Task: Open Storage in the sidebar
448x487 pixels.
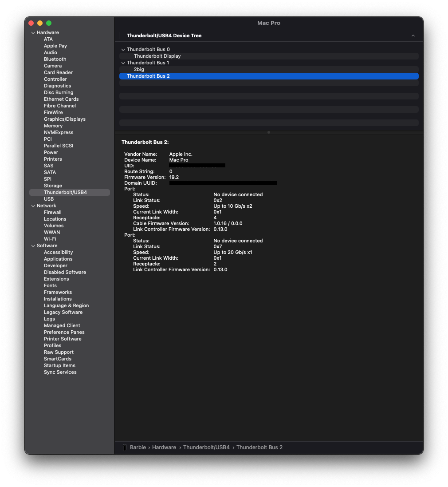Action: (53, 186)
